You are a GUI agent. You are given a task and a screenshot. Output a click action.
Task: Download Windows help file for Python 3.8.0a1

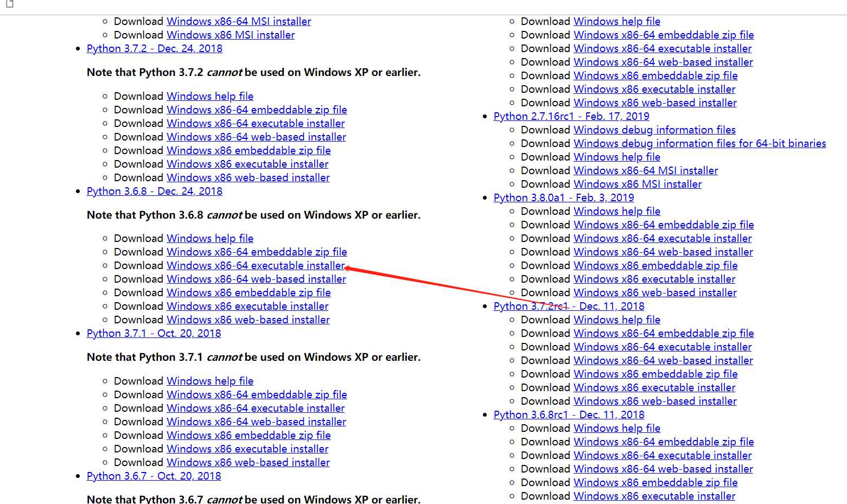tap(617, 211)
